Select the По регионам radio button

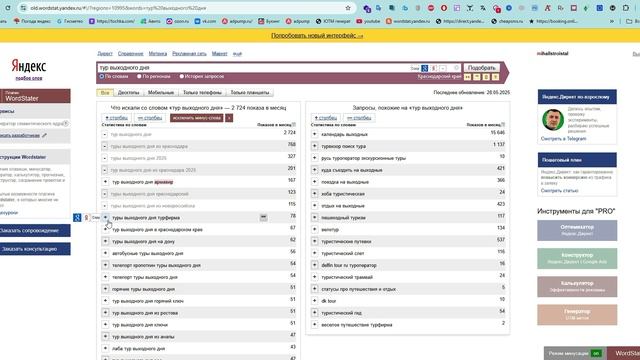tap(139, 76)
